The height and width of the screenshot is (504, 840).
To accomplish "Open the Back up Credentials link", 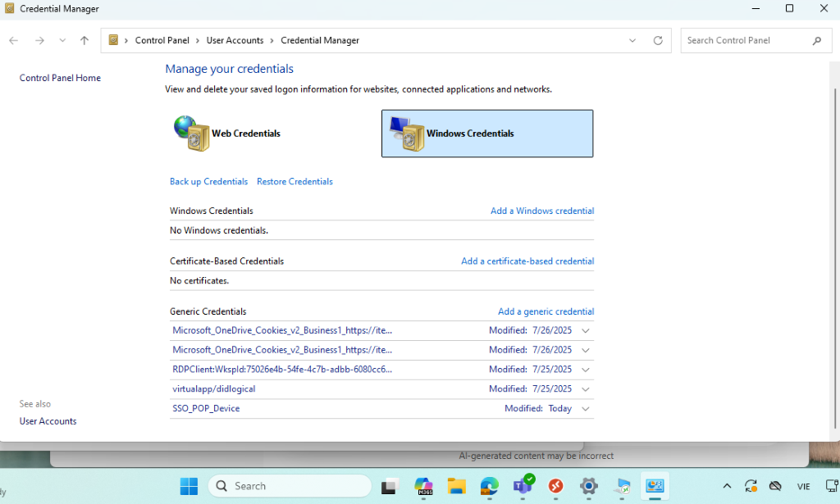I will [x=208, y=181].
